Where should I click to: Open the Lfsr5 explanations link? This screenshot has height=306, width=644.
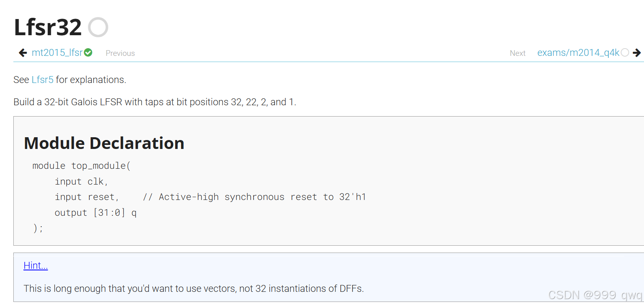click(42, 80)
